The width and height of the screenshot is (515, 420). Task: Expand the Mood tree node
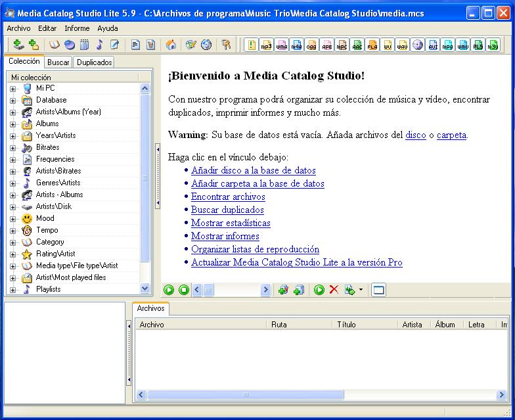[13, 219]
